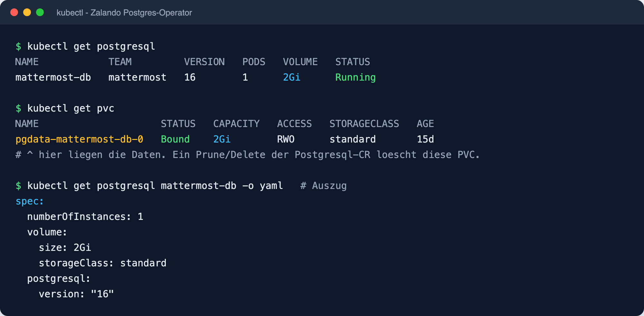Click the green maximize window button
This screenshot has width=644, height=316.
pos(40,12)
